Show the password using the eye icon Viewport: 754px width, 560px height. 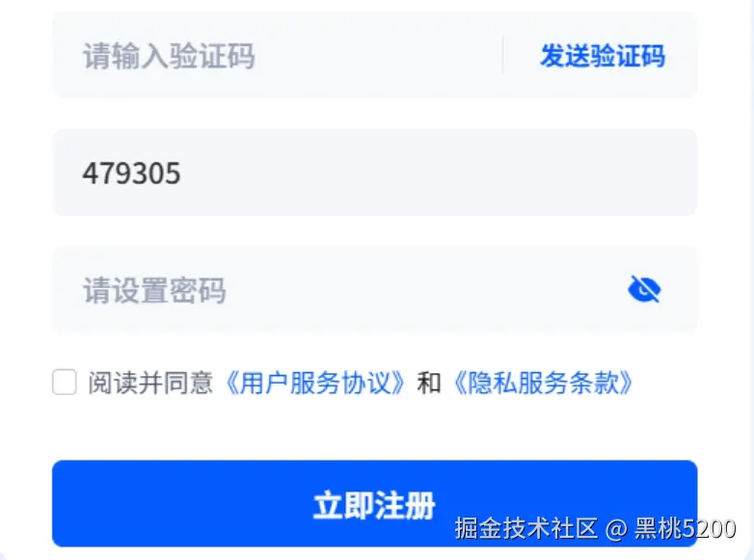pyautogui.click(x=644, y=289)
